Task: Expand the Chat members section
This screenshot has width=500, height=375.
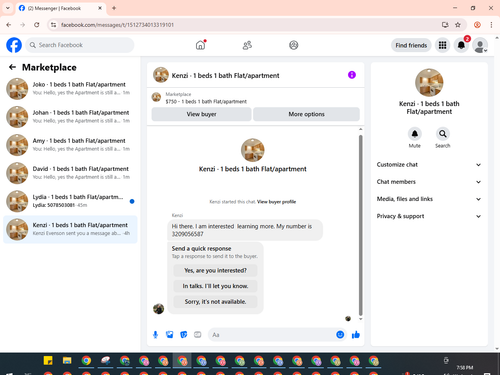Action: coord(429,182)
